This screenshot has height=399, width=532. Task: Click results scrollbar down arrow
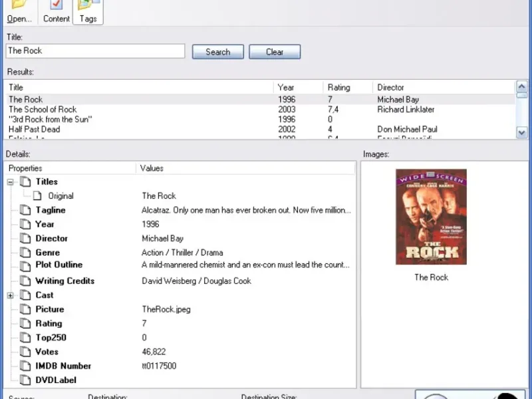[522, 132]
